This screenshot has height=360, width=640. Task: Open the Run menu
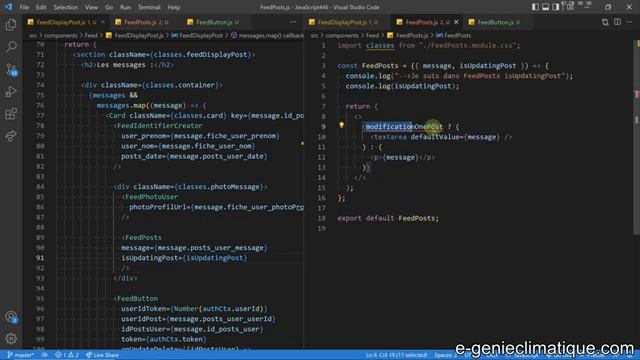[125, 7]
